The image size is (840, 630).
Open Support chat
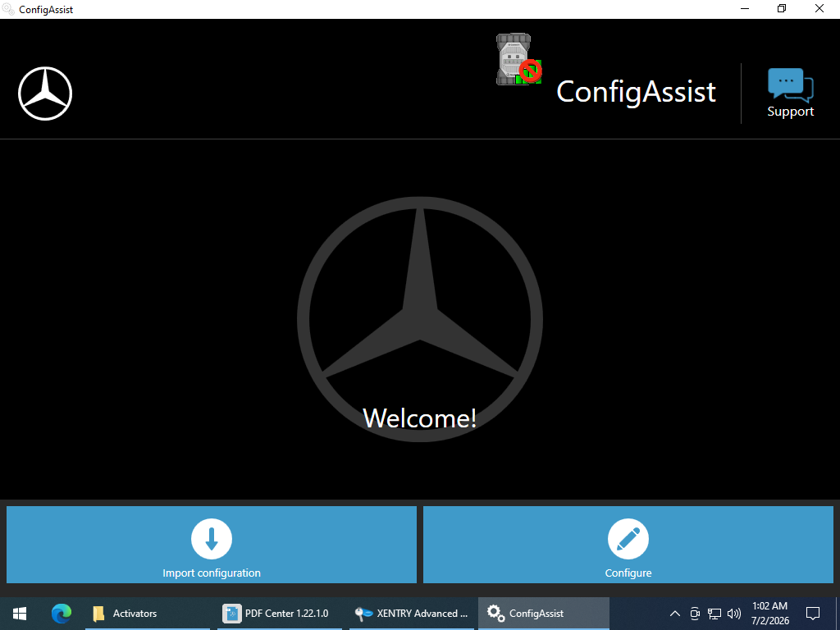pos(790,94)
